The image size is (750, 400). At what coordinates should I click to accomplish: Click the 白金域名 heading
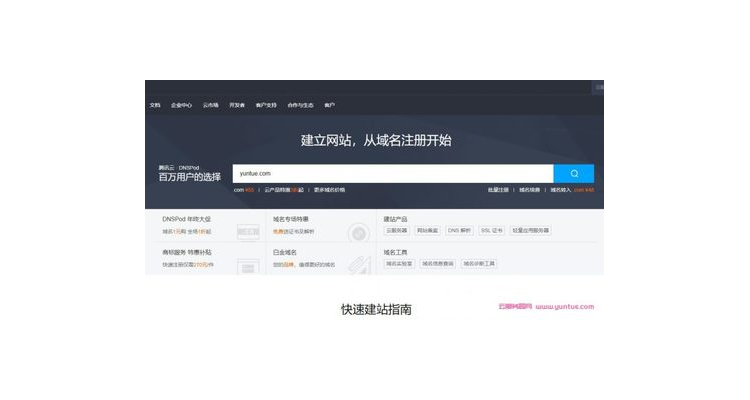(285, 252)
